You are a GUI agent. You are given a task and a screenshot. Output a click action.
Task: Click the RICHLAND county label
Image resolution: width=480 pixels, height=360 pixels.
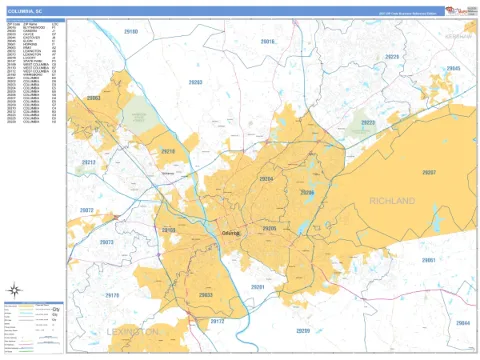(x=392, y=201)
